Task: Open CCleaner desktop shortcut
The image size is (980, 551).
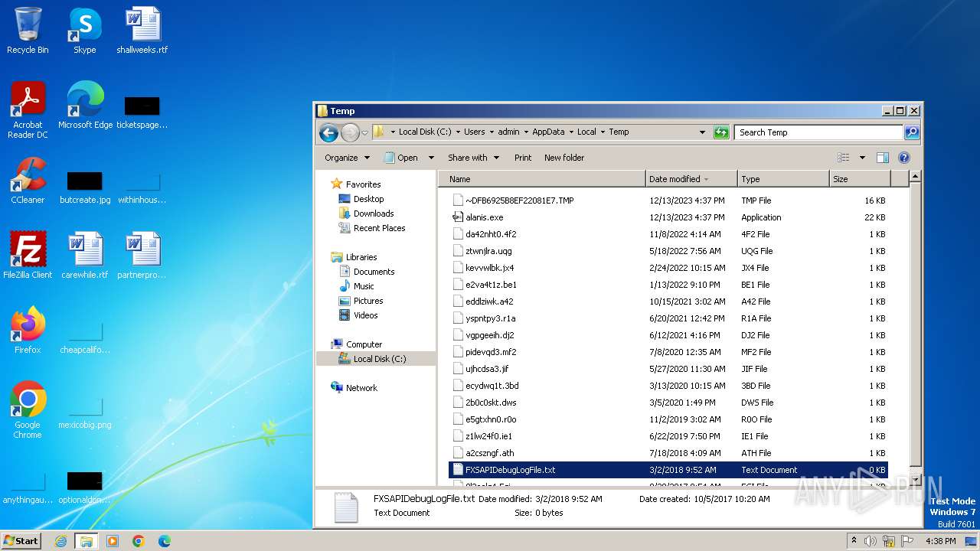Action: [28, 180]
